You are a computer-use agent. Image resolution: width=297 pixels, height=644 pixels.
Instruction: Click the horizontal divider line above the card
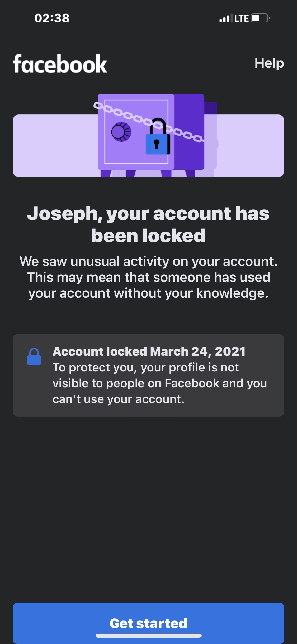coord(148,321)
